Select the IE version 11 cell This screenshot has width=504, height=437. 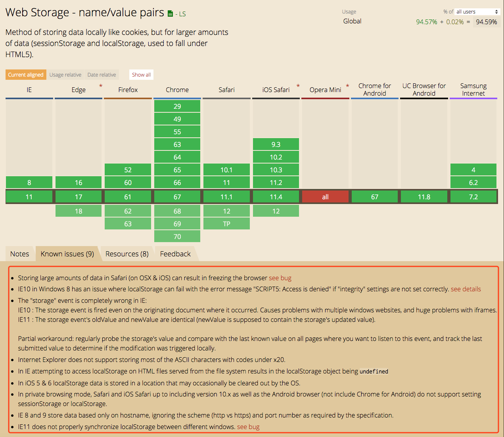pos(29,197)
